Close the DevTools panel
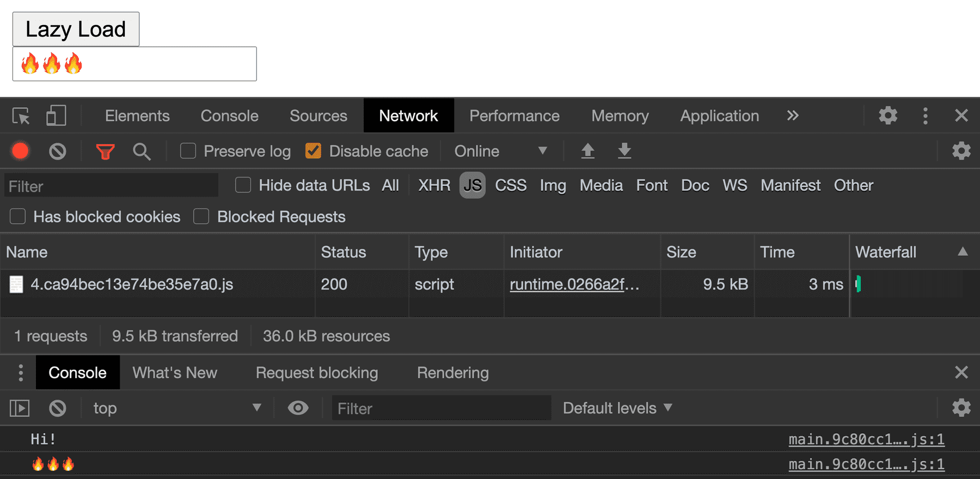This screenshot has width=980, height=479. coord(961,115)
